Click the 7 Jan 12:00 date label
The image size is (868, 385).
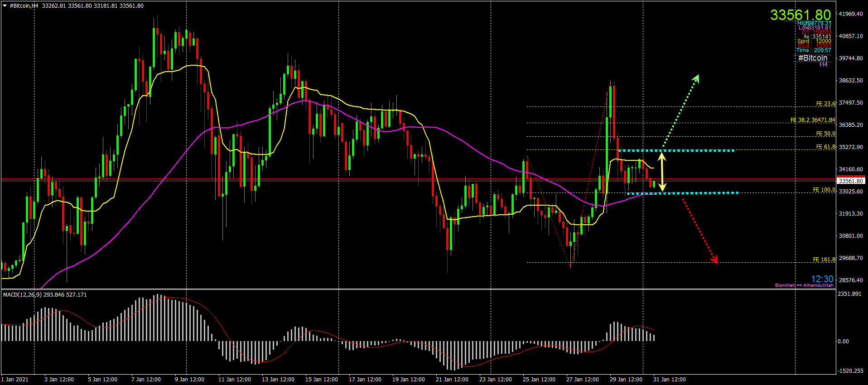pyautogui.click(x=146, y=380)
